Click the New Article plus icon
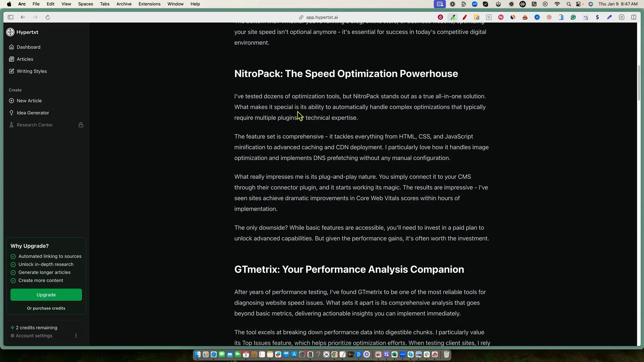Viewport: 644px width, 362px height. click(x=11, y=101)
